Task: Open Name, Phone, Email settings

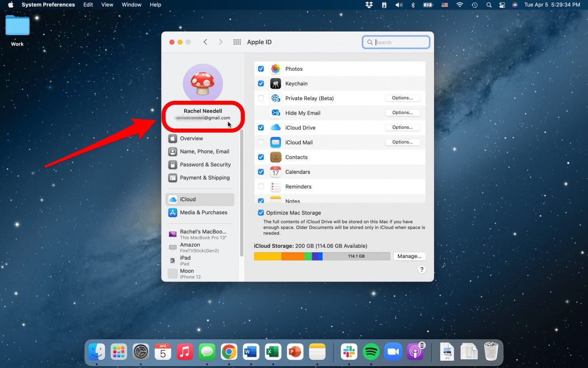Action: [205, 151]
